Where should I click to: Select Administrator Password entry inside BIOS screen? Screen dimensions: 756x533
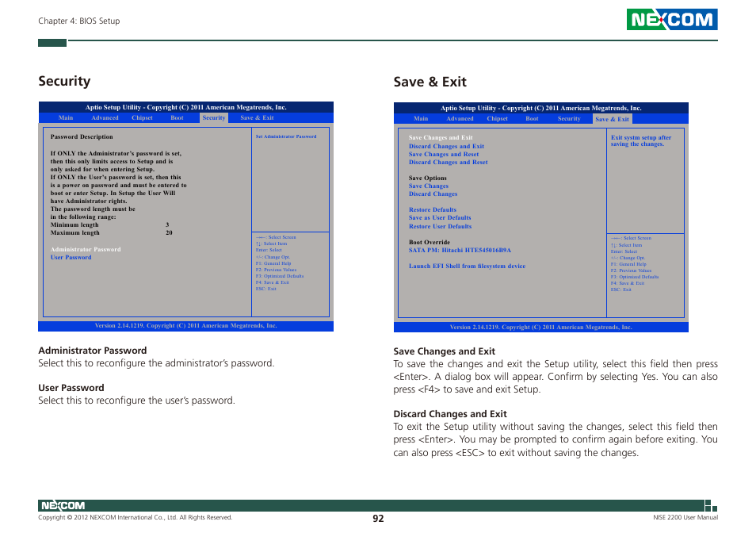coord(86,249)
